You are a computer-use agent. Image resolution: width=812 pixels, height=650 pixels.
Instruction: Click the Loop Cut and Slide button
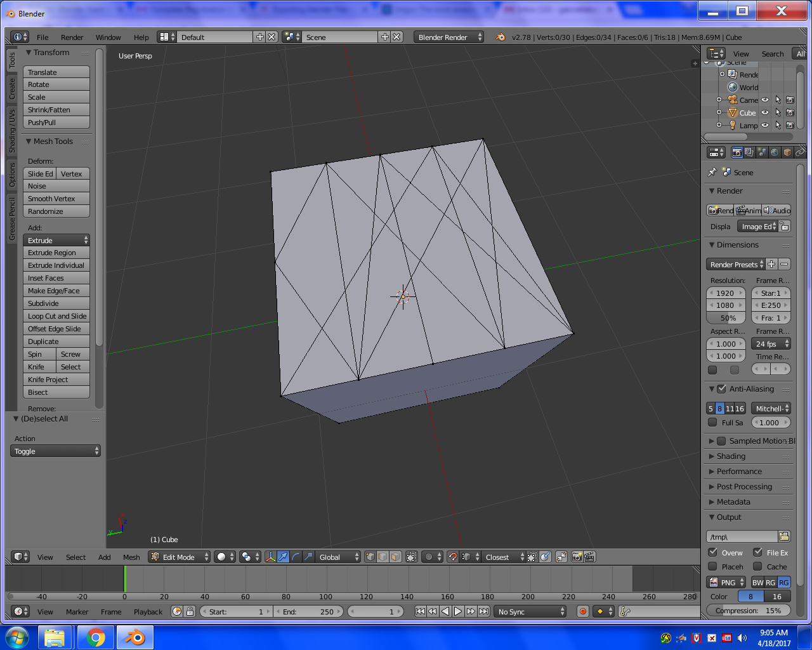coord(56,316)
